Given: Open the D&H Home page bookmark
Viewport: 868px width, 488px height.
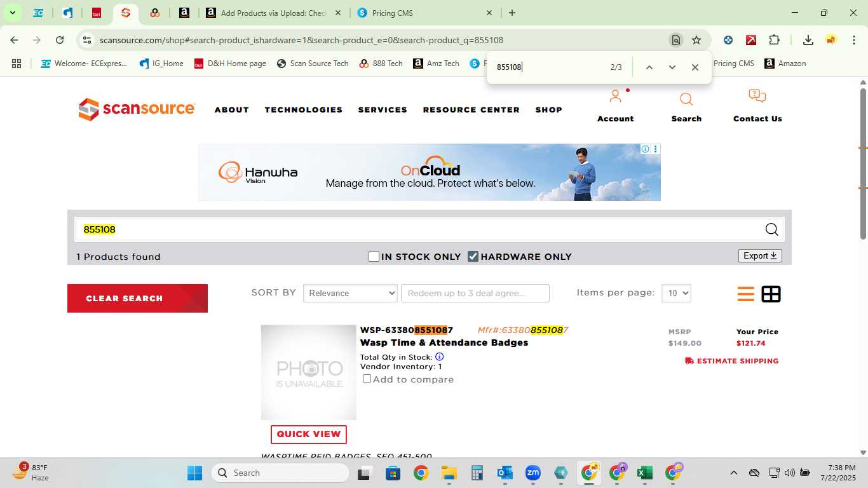Looking at the screenshot, I should pyautogui.click(x=230, y=64).
